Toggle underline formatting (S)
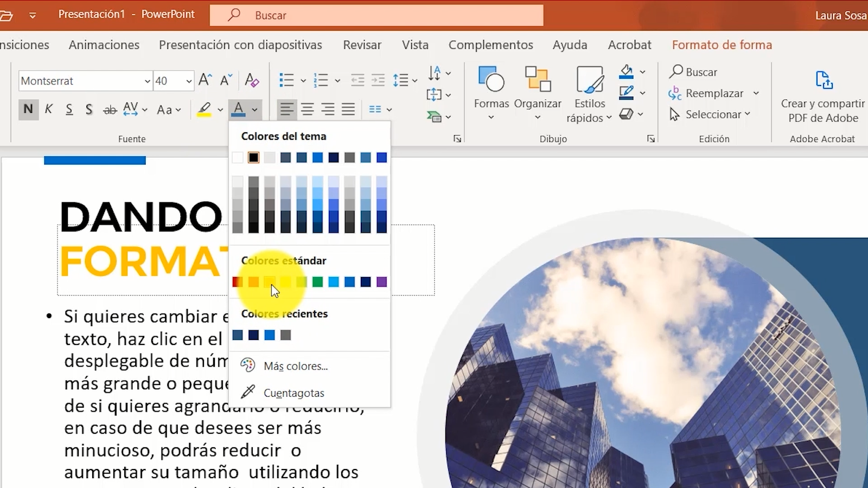This screenshot has width=868, height=488. [x=69, y=110]
